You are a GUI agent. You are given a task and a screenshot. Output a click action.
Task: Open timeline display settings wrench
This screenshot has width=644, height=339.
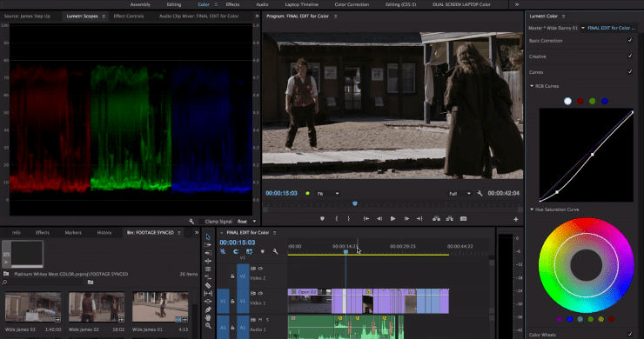[275, 251]
